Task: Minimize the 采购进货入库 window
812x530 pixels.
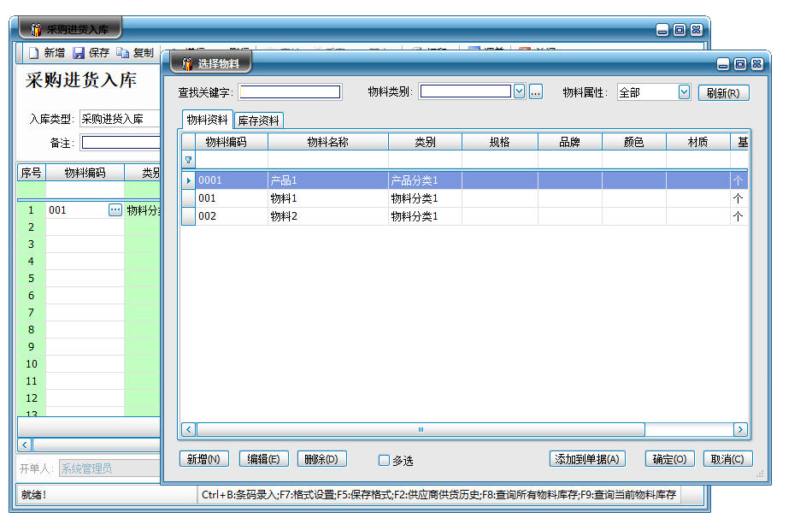Action: (x=662, y=30)
